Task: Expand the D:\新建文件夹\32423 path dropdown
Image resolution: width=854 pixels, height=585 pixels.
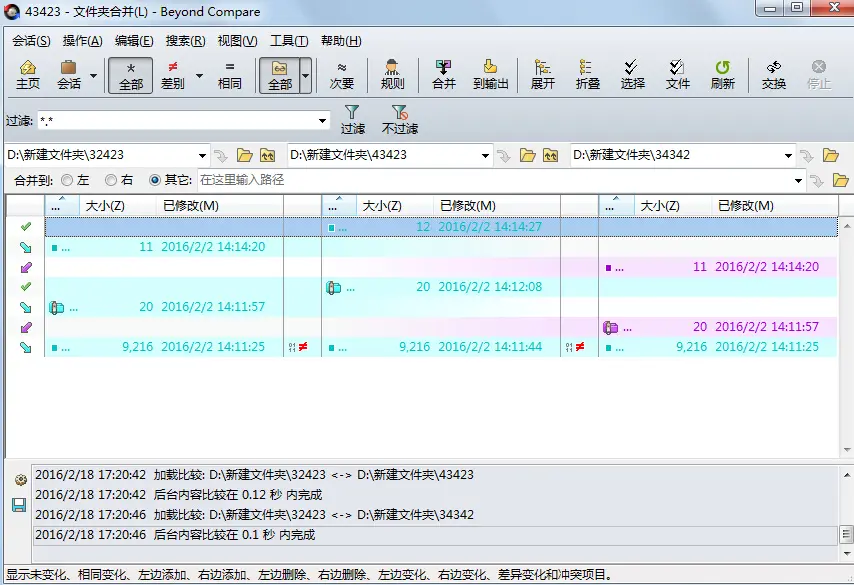Action: 202,156
